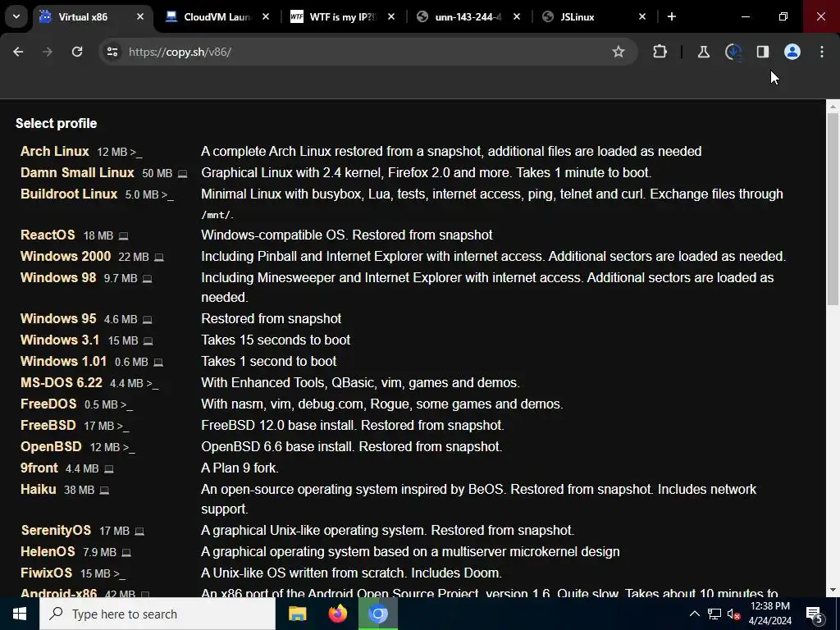Open the Extensions puzzle icon
The width and height of the screenshot is (840, 630).
tap(660, 52)
